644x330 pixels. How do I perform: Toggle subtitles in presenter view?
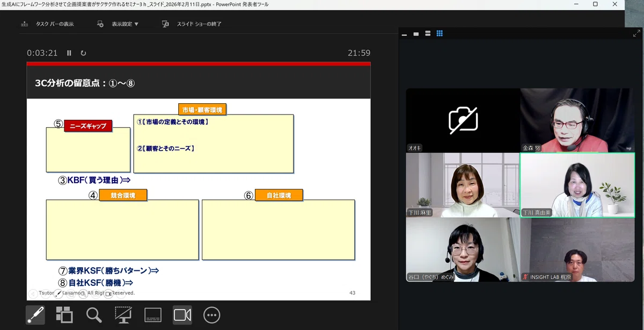tap(153, 315)
